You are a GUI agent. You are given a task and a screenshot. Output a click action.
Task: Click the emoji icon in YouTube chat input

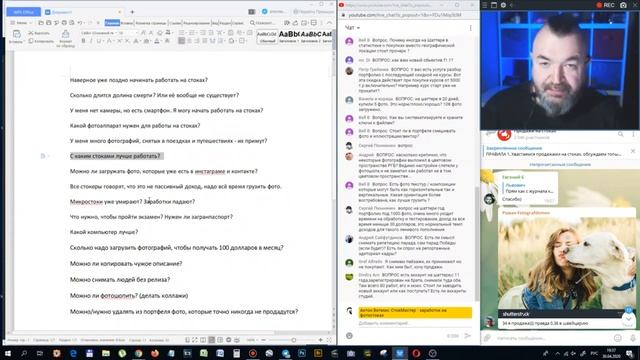click(349, 336)
